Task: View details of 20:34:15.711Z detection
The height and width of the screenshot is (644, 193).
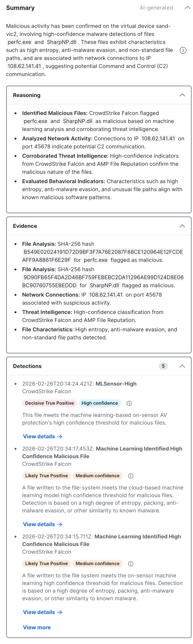Action: click(x=42, y=612)
